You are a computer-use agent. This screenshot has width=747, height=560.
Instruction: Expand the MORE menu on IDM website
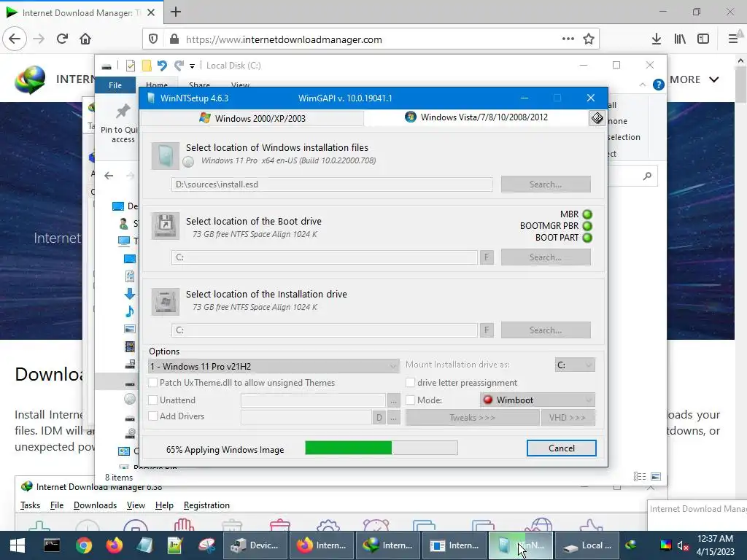(694, 79)
